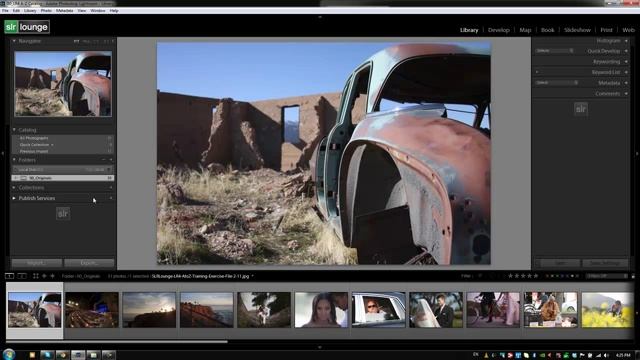Open the Filters Off dropdown
The image size is (640, 360).
pyautogui.click(x=607, y=276)
